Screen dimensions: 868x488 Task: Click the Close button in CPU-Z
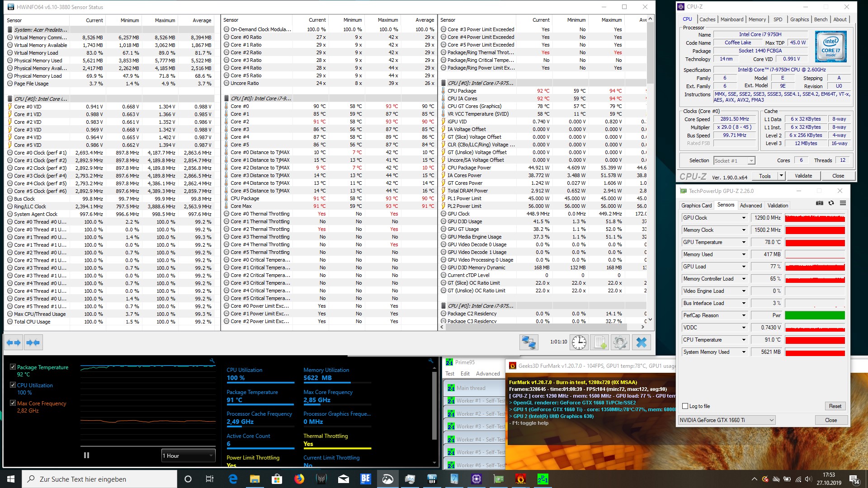pyautogui.click(x=838, y=176)
